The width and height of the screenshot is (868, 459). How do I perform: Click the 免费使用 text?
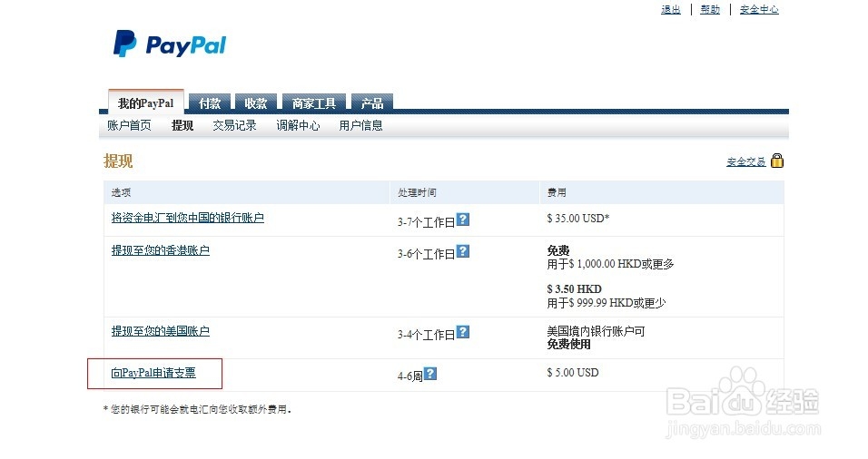point(568,344)
